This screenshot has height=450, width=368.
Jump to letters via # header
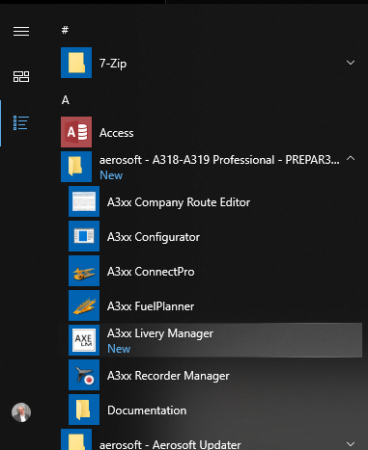click(65, 30)
